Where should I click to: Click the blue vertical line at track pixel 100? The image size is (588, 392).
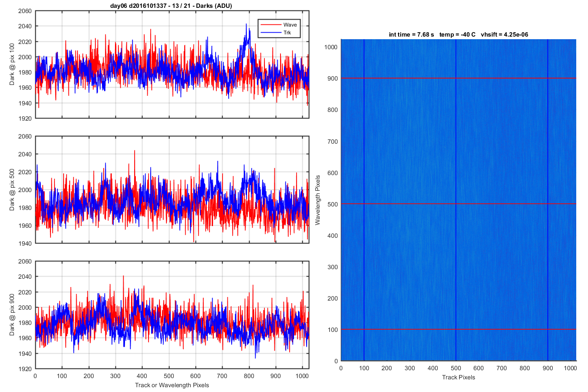coord(364,200)
